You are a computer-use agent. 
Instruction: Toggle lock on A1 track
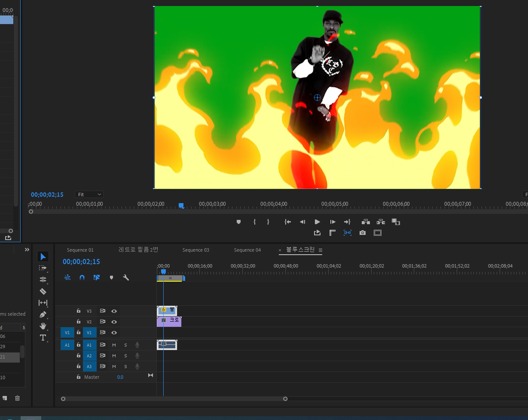79,344
